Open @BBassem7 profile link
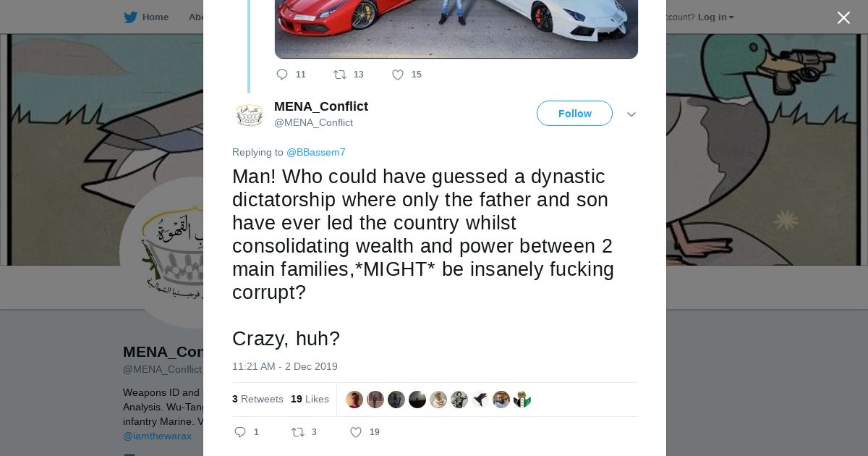Screen dimensions: 868x456 point(316,152)
